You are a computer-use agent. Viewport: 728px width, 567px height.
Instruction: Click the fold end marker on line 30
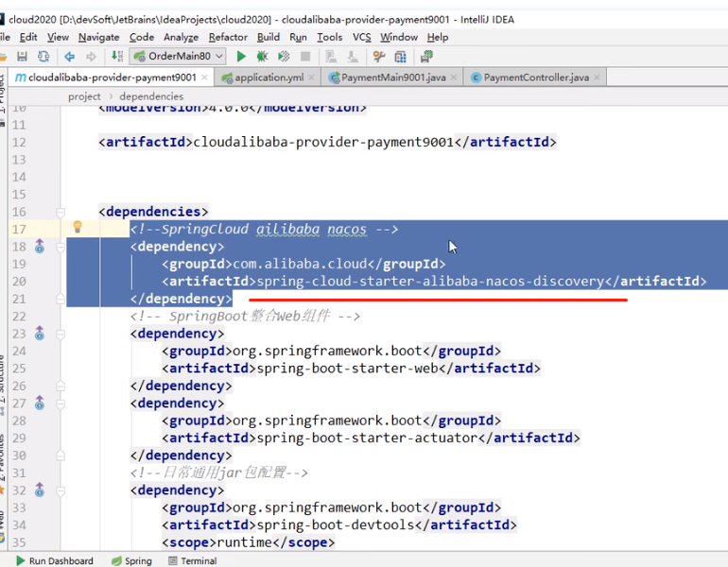point(61,455)
